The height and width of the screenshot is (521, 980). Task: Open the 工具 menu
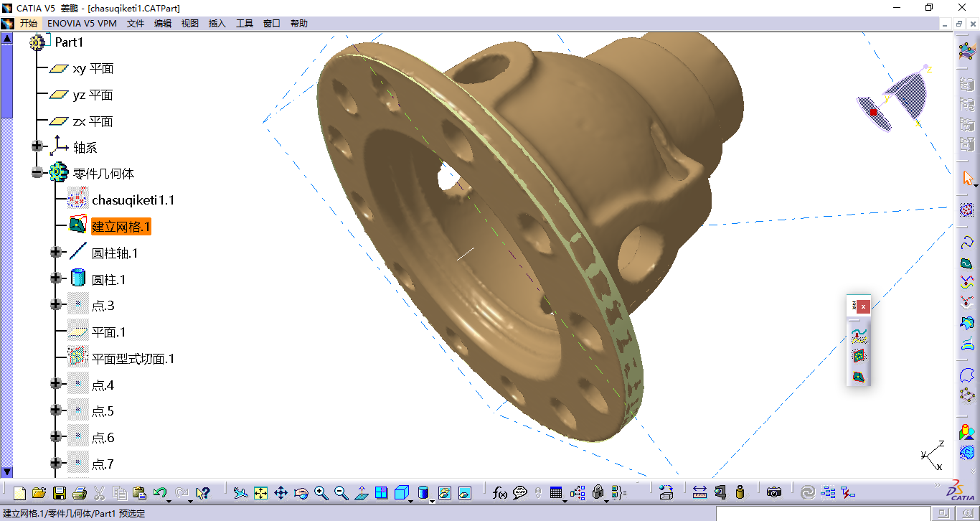(245, 24)
